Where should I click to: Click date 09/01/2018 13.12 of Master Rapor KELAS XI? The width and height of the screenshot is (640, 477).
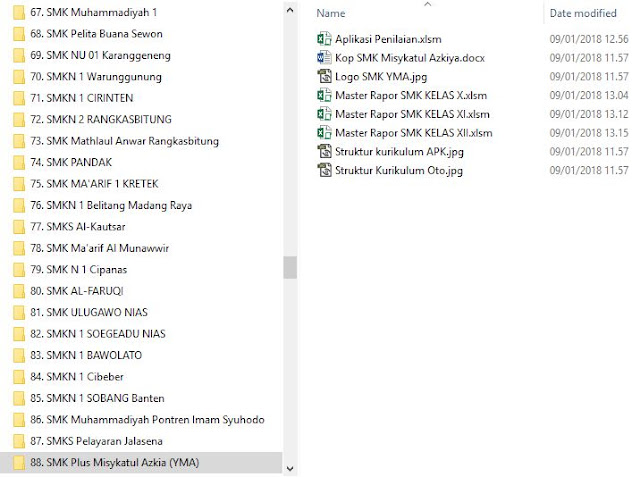pos(589,114)
